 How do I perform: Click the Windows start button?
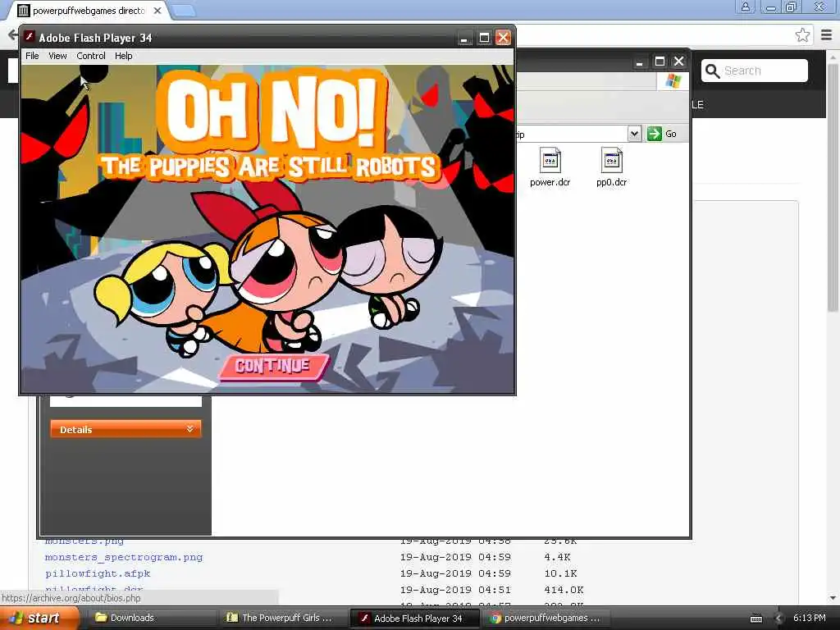tap(38, 618)
